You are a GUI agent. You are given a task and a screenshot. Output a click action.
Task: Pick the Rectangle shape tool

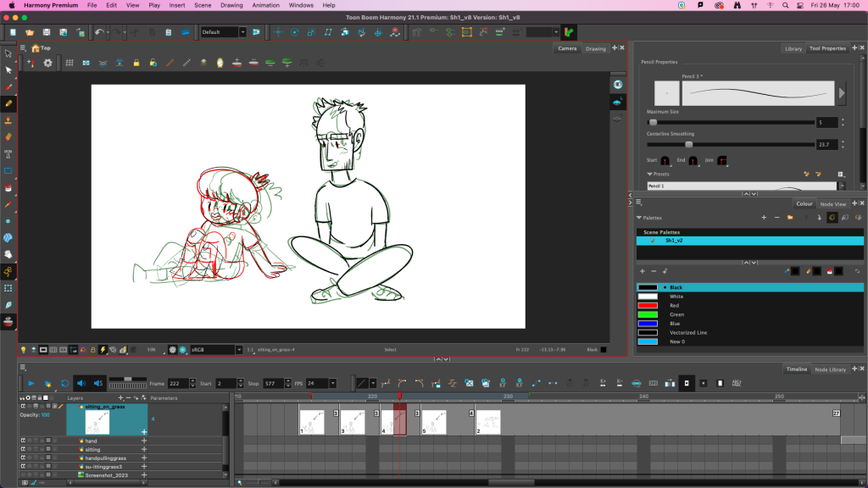click(8, 170)
